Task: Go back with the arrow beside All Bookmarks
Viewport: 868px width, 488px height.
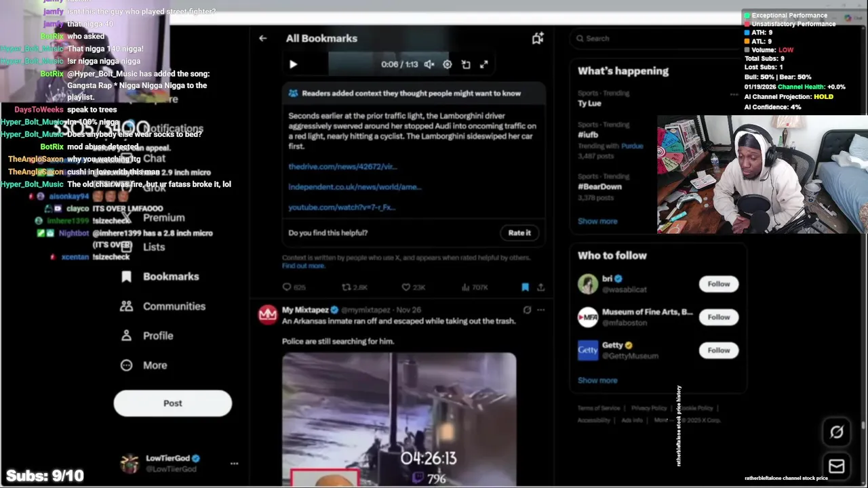Action: (263, 39)
